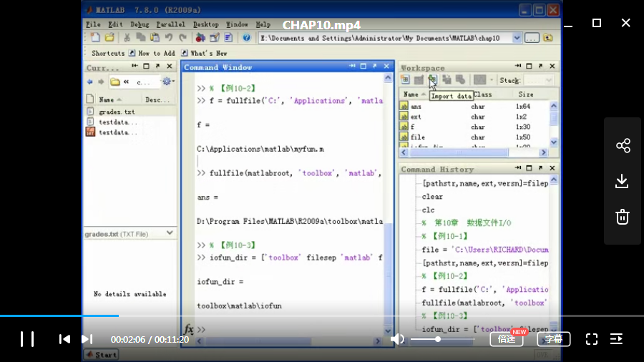This screenshot has width=644, height=362.
Task: Create new variable in Workspace toolbar
Action: [x=405, y=80]
